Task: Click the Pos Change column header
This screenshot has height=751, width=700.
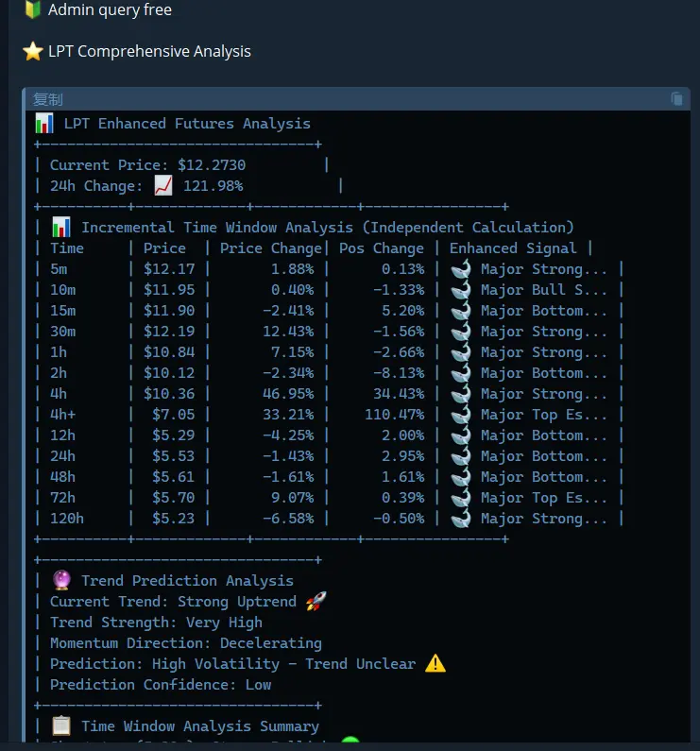Action: 382,248
